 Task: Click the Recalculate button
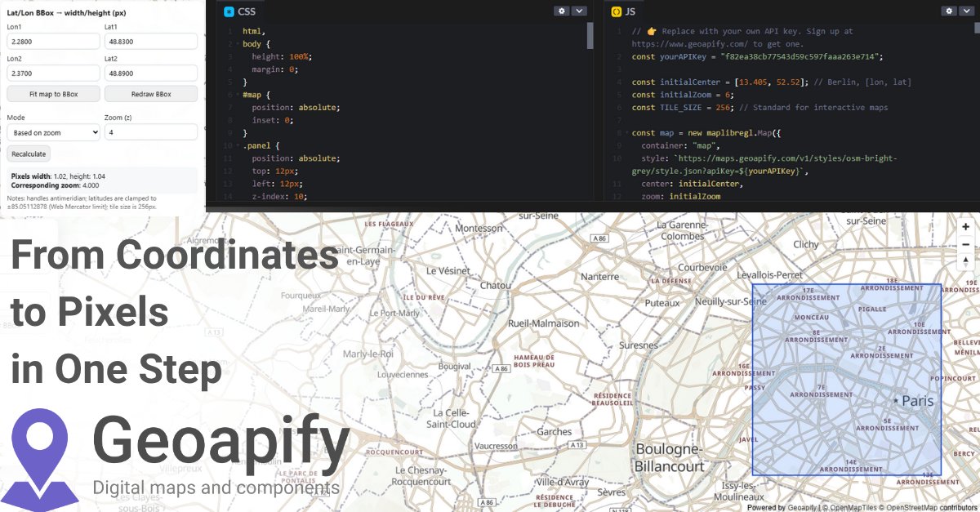point(29,153)
